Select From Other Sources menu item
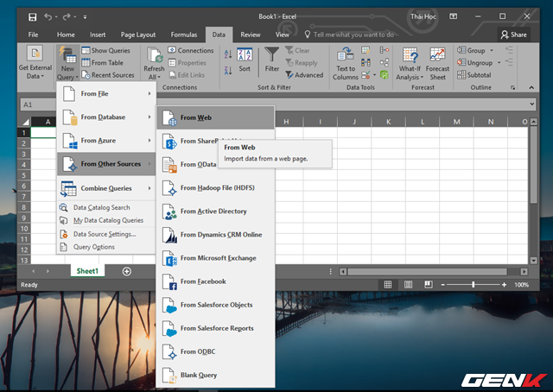Image resolution: width=553 pixels, height=392 pixels. pyautogui.click(x=106, y=164)
